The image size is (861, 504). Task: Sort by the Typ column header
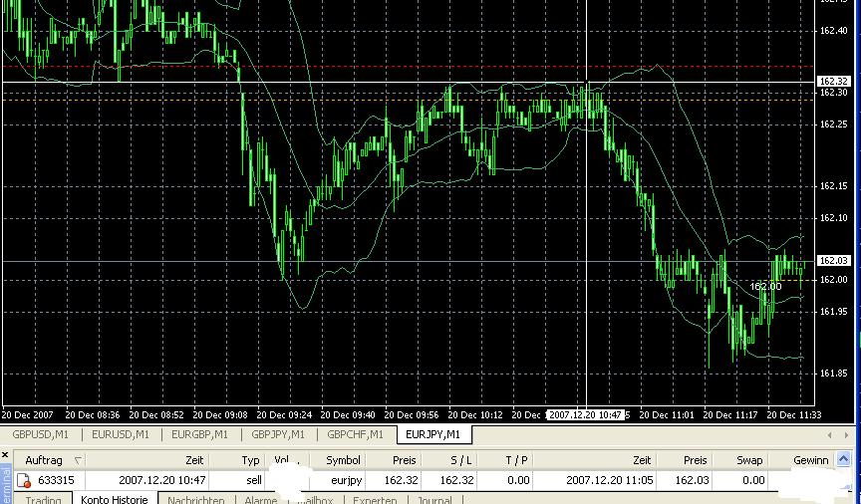point(250,460)
